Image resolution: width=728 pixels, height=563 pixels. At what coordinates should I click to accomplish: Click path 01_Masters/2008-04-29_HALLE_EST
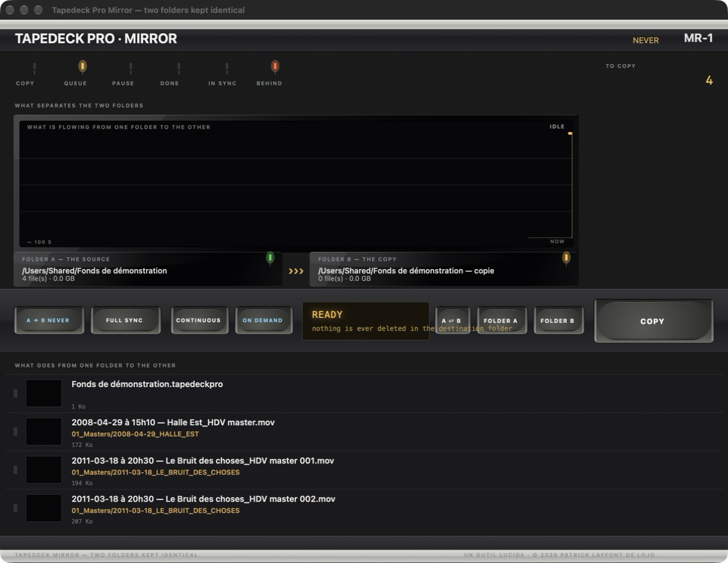135,434
